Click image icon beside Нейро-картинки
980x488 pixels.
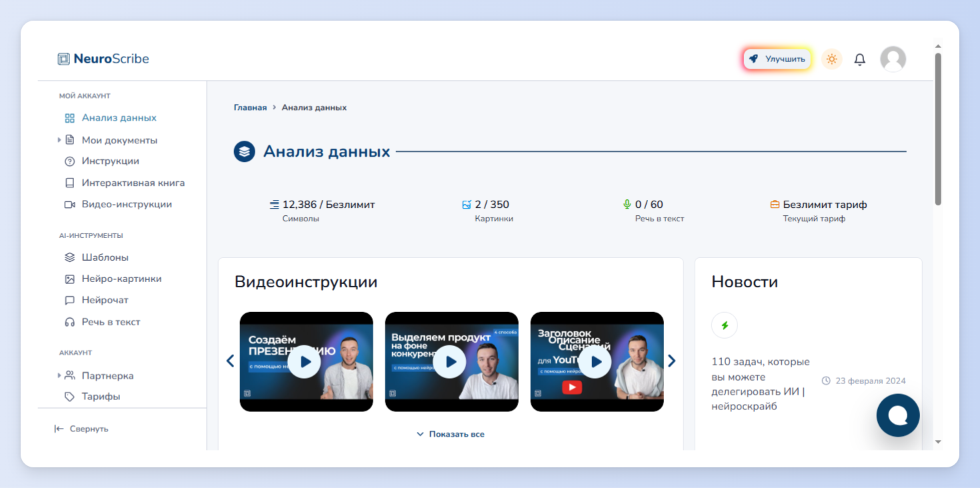[69, 279]
